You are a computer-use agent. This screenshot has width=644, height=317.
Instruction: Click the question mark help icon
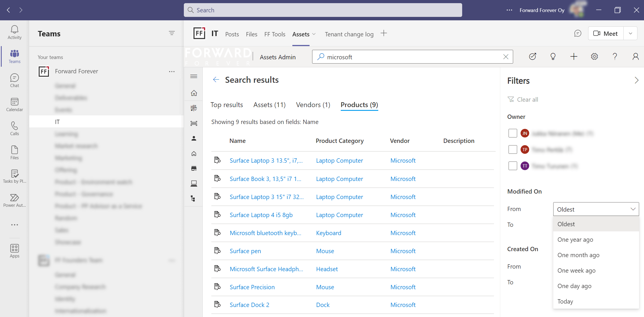coord(615,57)
